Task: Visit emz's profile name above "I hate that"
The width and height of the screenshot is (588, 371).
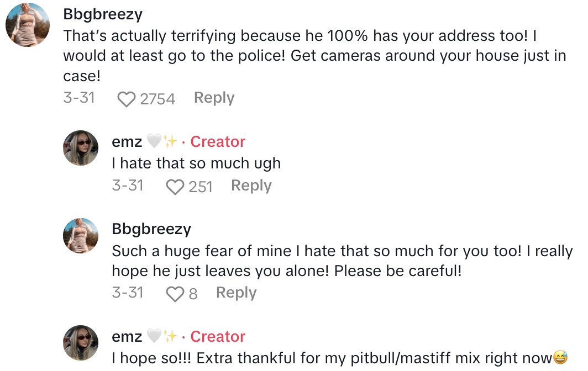Action: 127,142
